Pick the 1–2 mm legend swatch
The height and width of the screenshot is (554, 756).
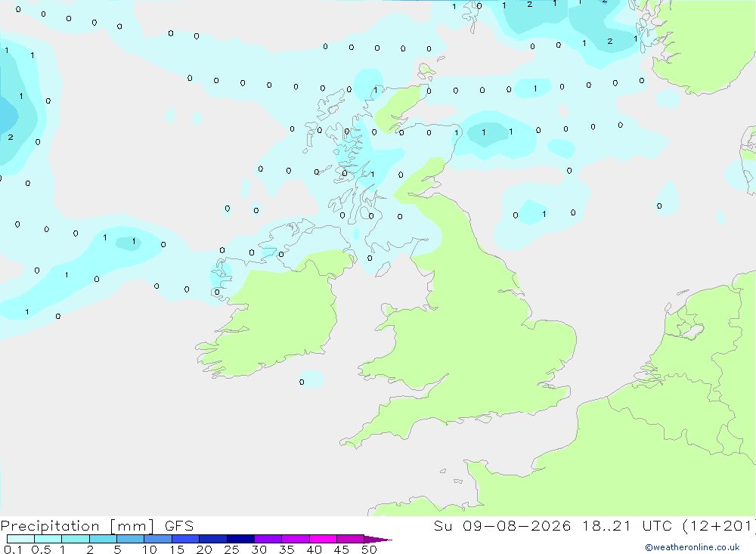tap(75, 539)
